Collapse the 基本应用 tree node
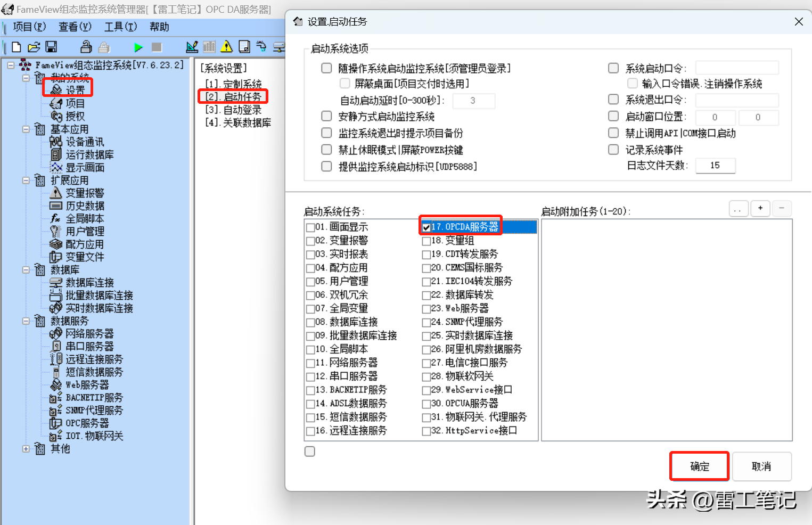The width and height of the screenshot is (812, 525). [x=26, y=129]
